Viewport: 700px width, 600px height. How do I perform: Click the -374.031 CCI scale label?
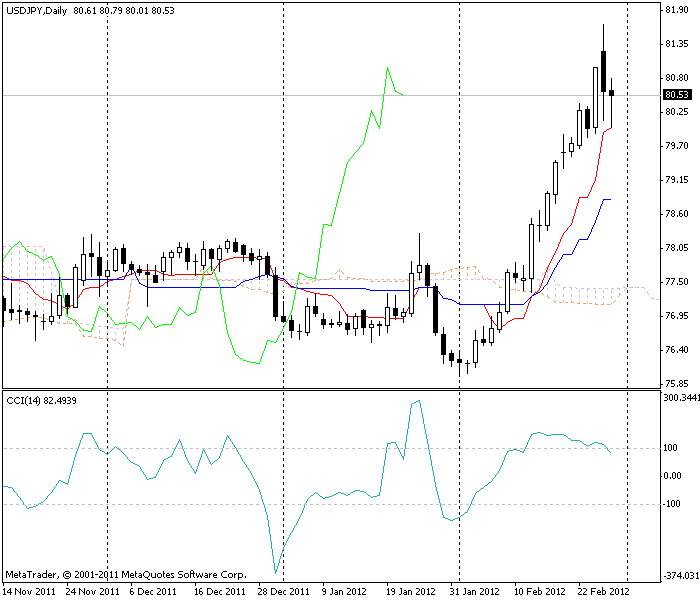coord(679,575)
